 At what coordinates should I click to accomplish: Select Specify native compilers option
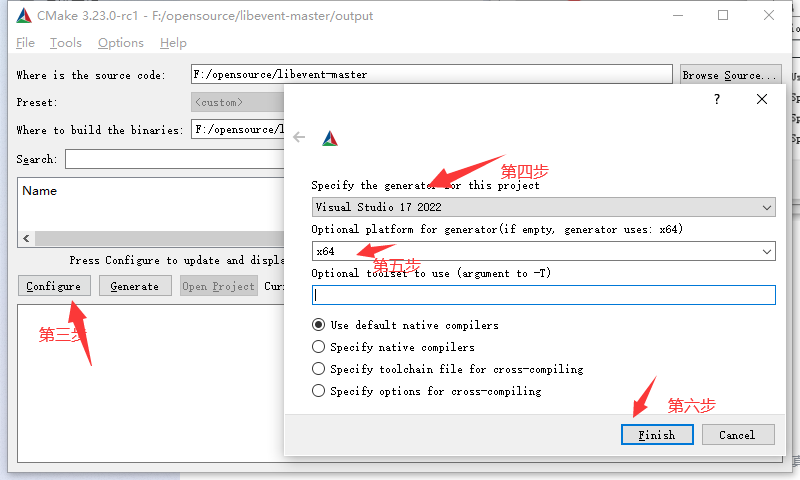(393, 347)
